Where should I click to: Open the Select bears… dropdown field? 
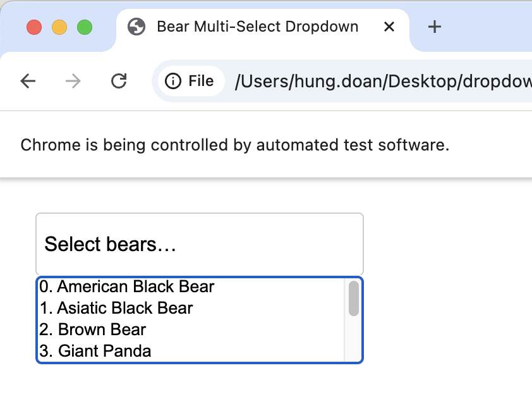[199, 244]
